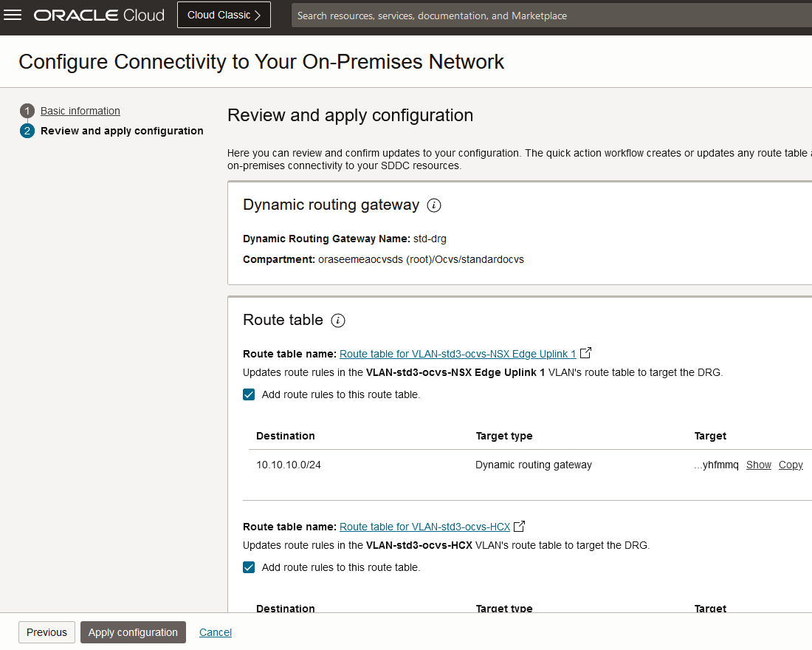Open HCX route table via external-link icon
812x650 pixels.
click(519, 526)
